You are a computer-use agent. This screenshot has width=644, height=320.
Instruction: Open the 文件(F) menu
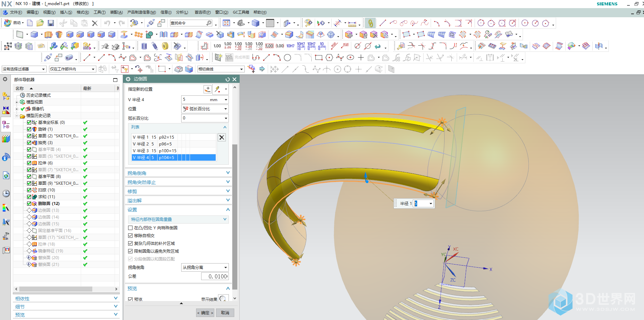point(16,12)
